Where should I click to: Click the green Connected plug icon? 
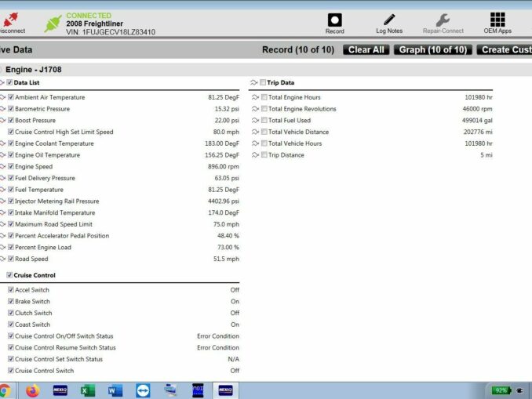pos(53,24)
